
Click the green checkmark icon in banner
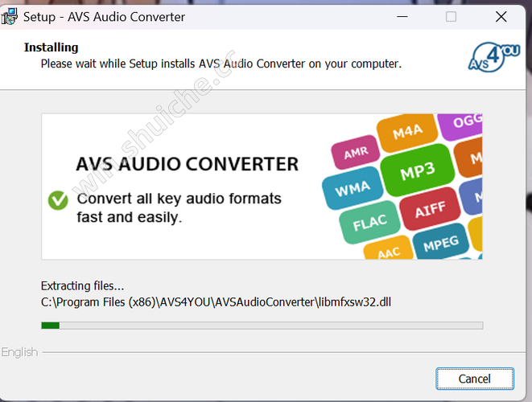pos(58,200)
